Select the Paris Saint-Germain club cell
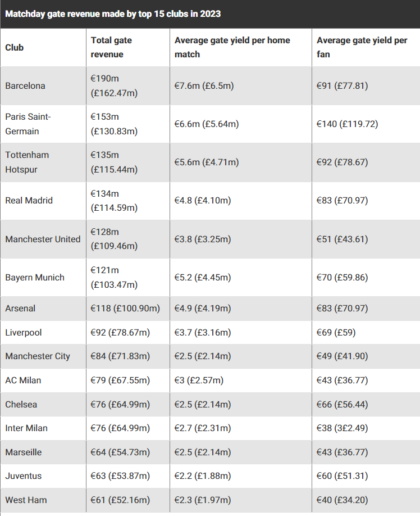 pyautogui.click(x=28, y=124)
